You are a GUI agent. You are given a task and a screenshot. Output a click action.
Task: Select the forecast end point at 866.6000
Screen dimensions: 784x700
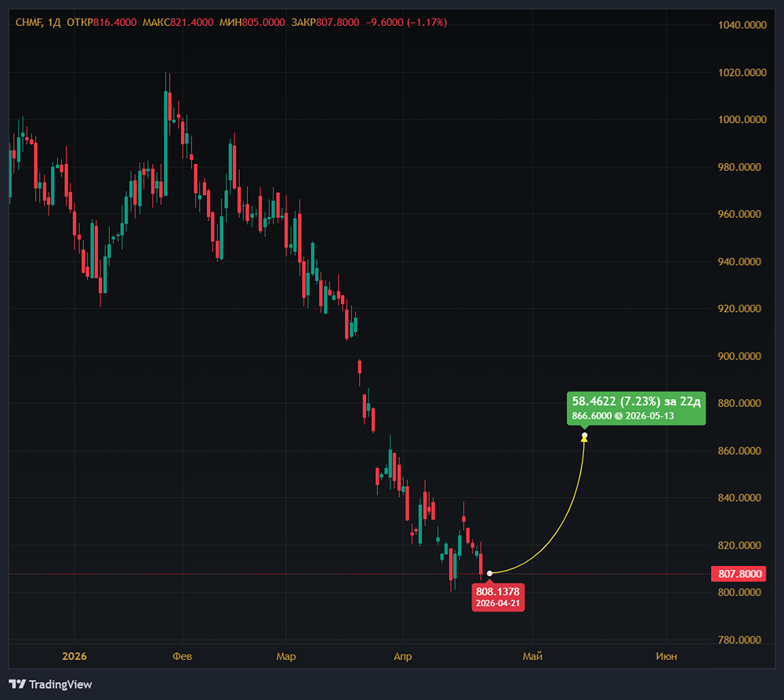coord(585,435)
